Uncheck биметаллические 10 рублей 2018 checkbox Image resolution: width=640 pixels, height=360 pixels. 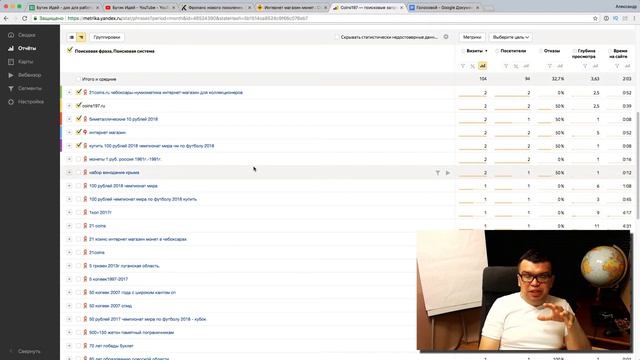79,119
